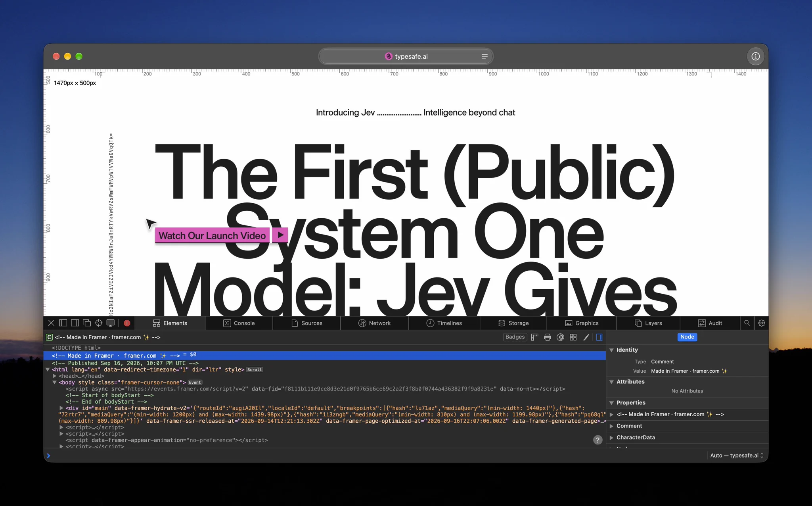The width and height of the screenshot is (812, 506).
Task: Expand the div id="main" node
Action: [x=61, y=408]
